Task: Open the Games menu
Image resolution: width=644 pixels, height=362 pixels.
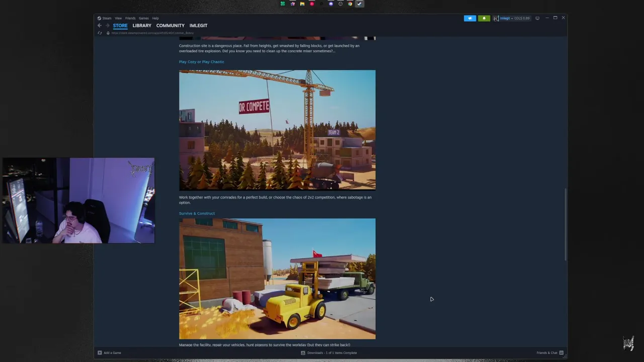Action: [144, 18]
